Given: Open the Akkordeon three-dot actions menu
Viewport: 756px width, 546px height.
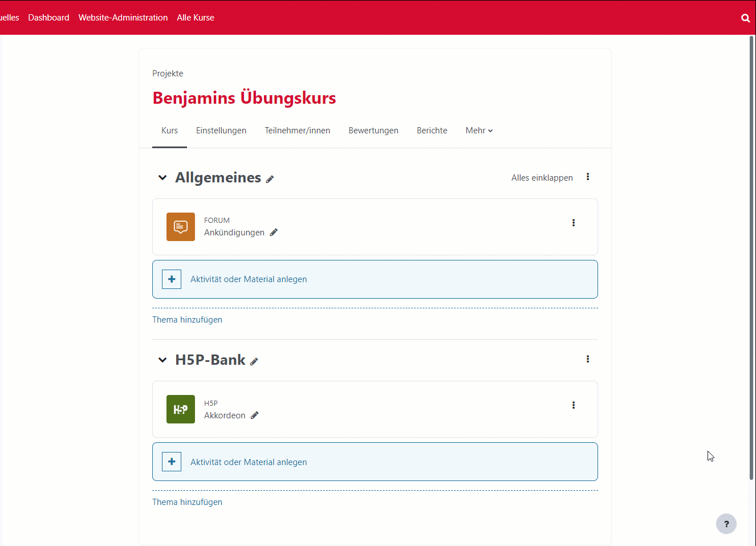Looking at the screenshot, I should [x=573, y=405].
